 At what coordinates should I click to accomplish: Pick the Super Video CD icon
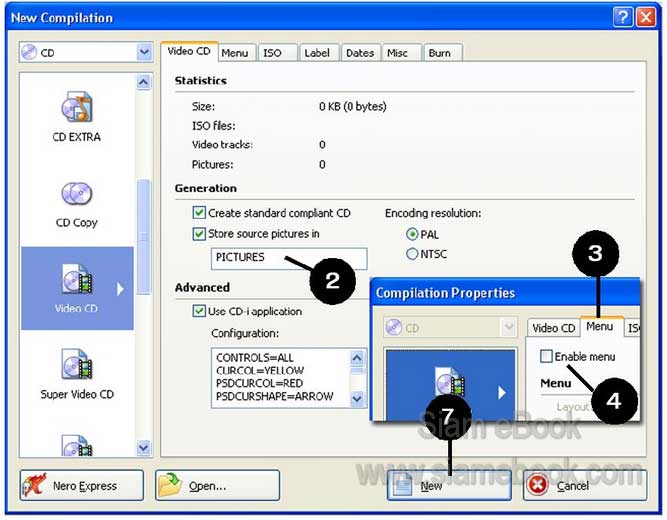tap(77, 364)
